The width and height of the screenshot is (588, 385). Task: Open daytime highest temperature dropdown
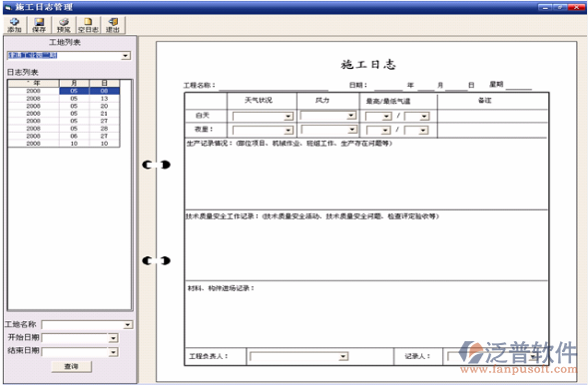pos(386,117)
